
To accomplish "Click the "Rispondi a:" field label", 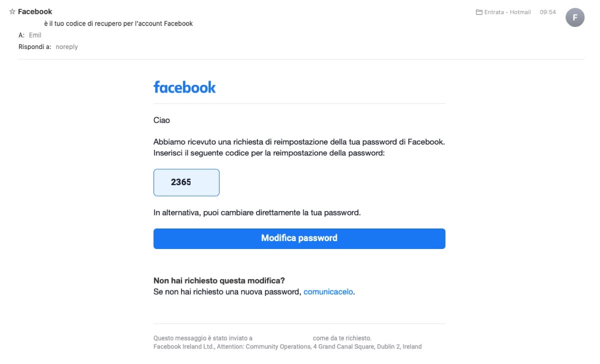I will (34, 47).
